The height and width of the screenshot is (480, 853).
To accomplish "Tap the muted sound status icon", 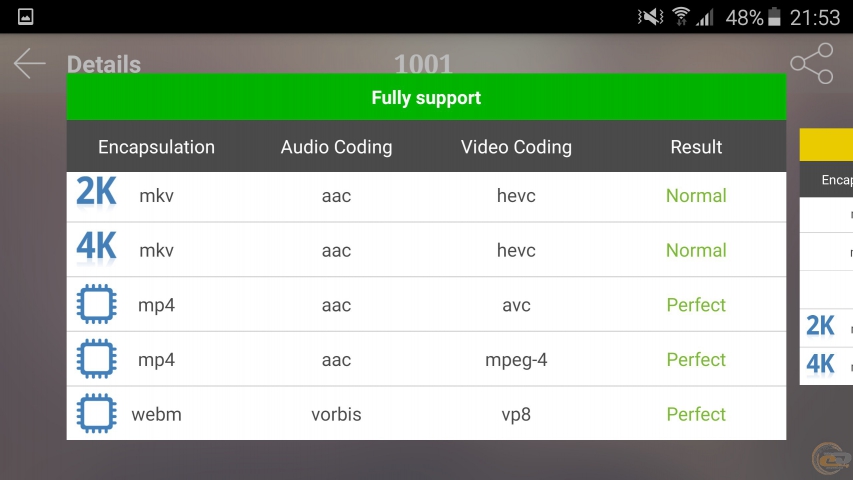I will (652, 17).
